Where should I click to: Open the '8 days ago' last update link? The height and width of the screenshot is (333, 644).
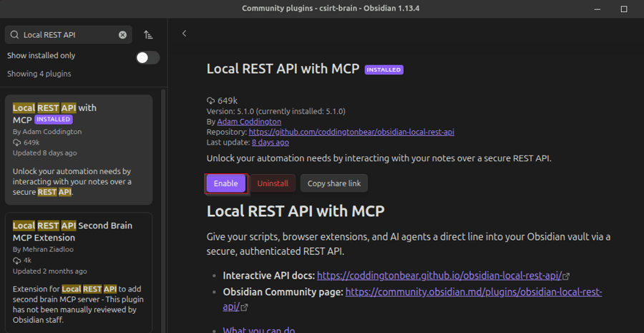coord(270,143)
